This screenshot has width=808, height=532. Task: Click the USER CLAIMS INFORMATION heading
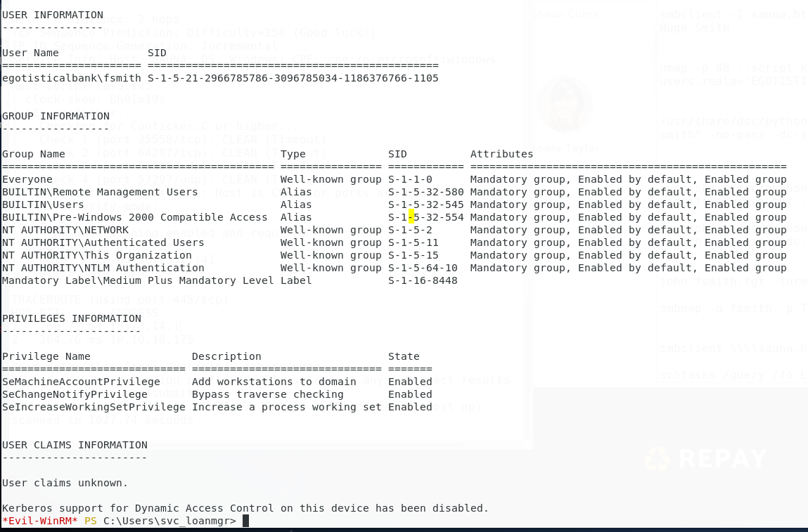pyautogui.click(x=75, y=445)
